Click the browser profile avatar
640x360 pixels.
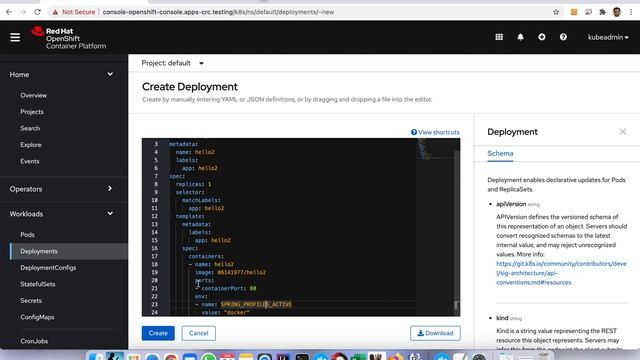pos(617,12)
